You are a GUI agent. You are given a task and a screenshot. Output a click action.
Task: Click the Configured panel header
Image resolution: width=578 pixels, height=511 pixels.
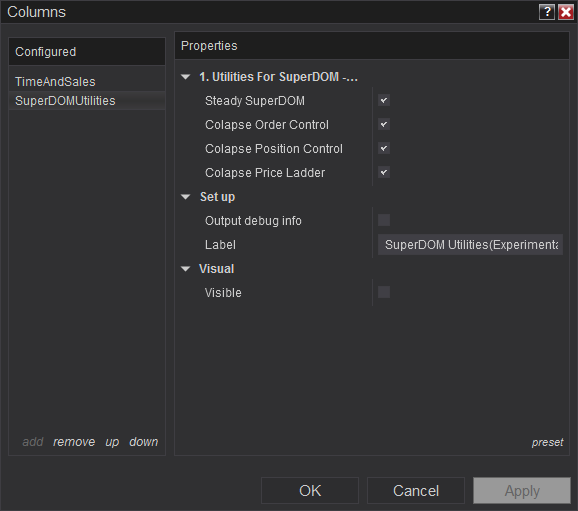(x=87, y=52)
